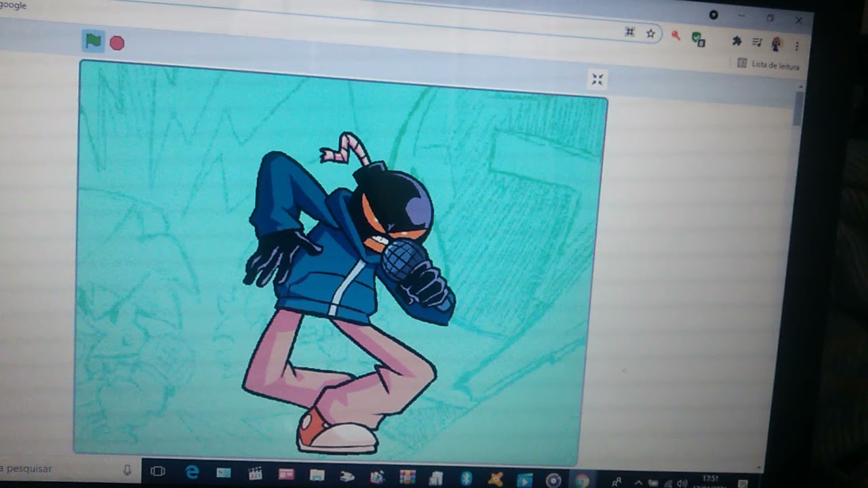
Task: Open the clapperboard video app on taskbar
Action: point(255,474)
